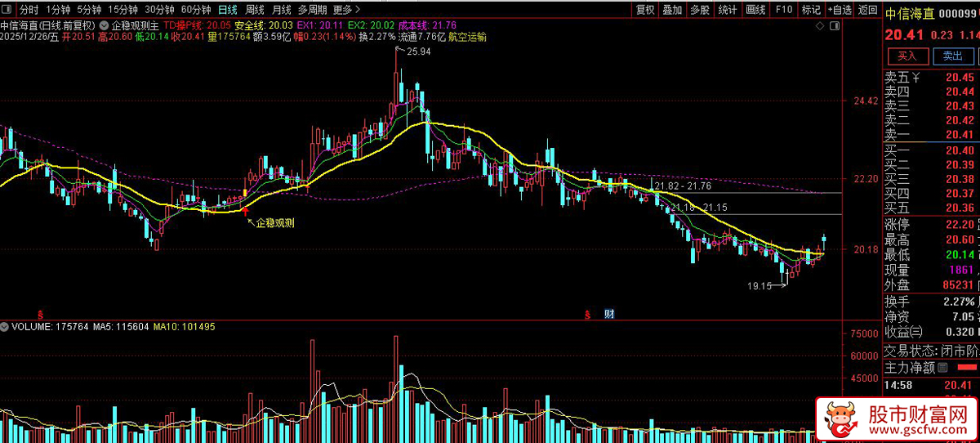Switch to 日线 daily chart
This screenshot has height=443, width=980.
[228, 10]
